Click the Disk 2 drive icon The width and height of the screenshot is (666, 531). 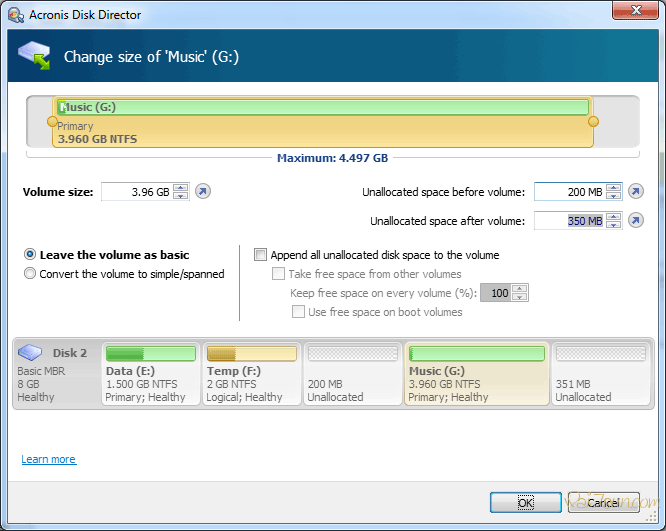31,353
